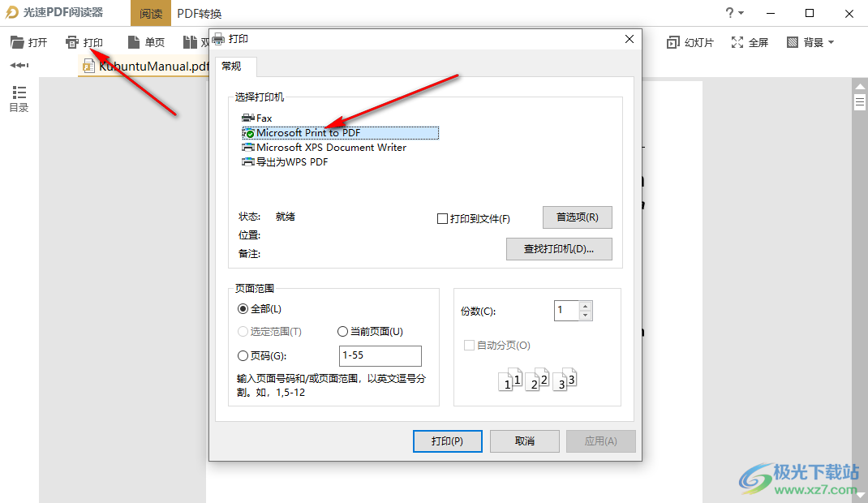
Task: Click the vertical scrollbar handle
Action: [860, 101]
